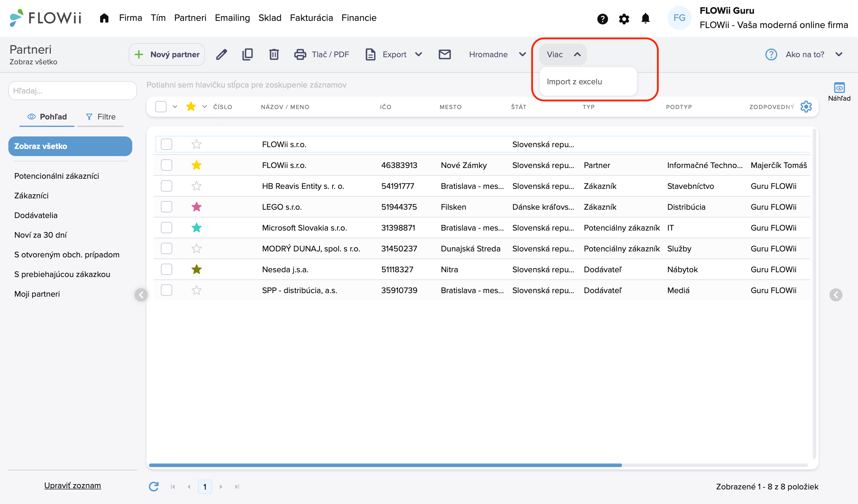Open the Fakturácia menu
Image resolution: width=858 pixels, height=504 pixels.
click(x=311, y=18)
